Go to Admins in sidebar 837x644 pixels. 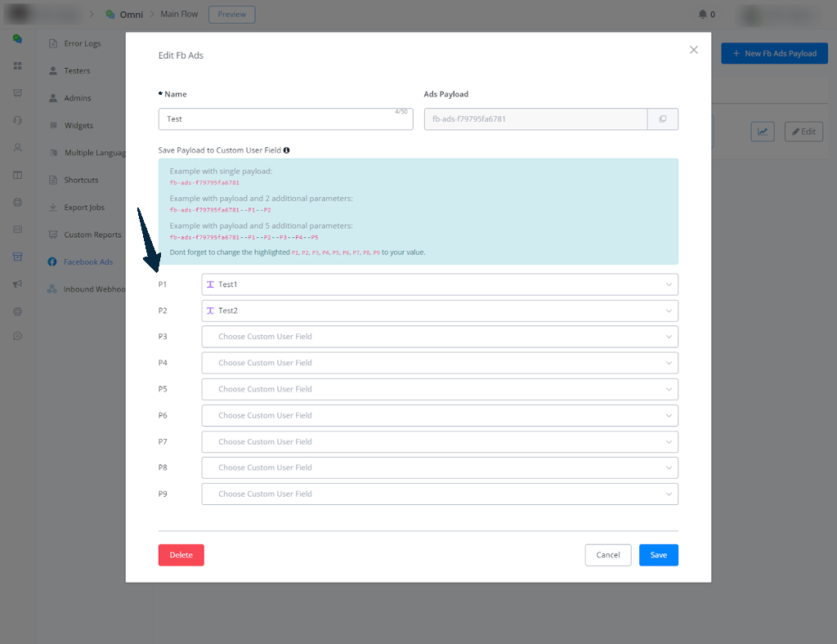coord(78,98)
